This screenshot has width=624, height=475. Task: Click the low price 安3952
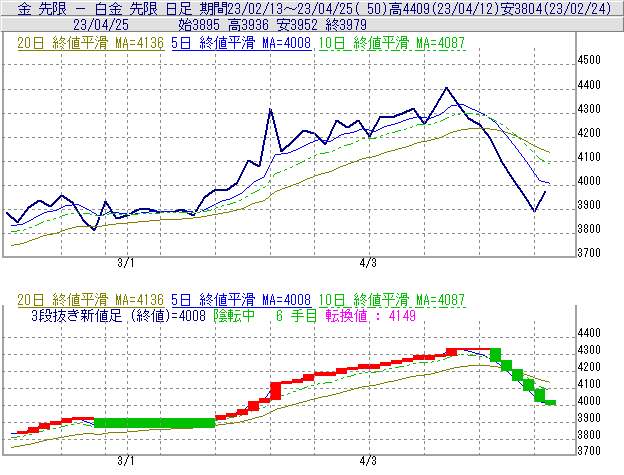[297, 25]
